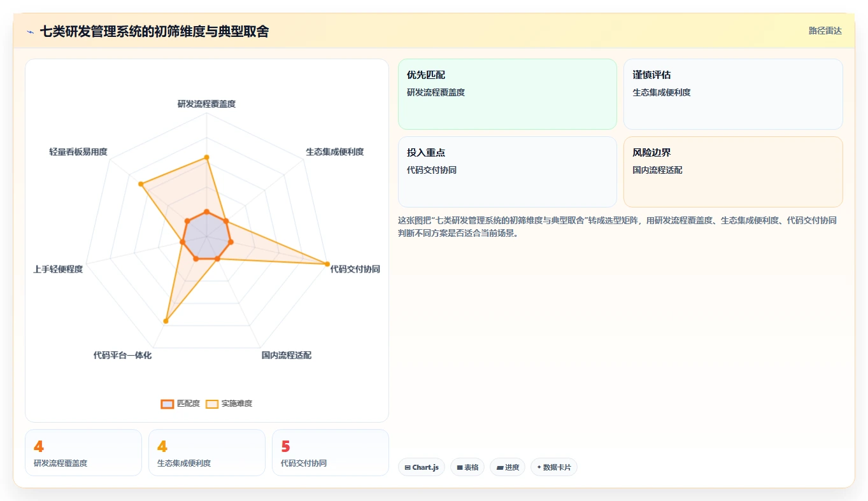
Task: Open the 优先匹配 card
Action: (508, 94)
